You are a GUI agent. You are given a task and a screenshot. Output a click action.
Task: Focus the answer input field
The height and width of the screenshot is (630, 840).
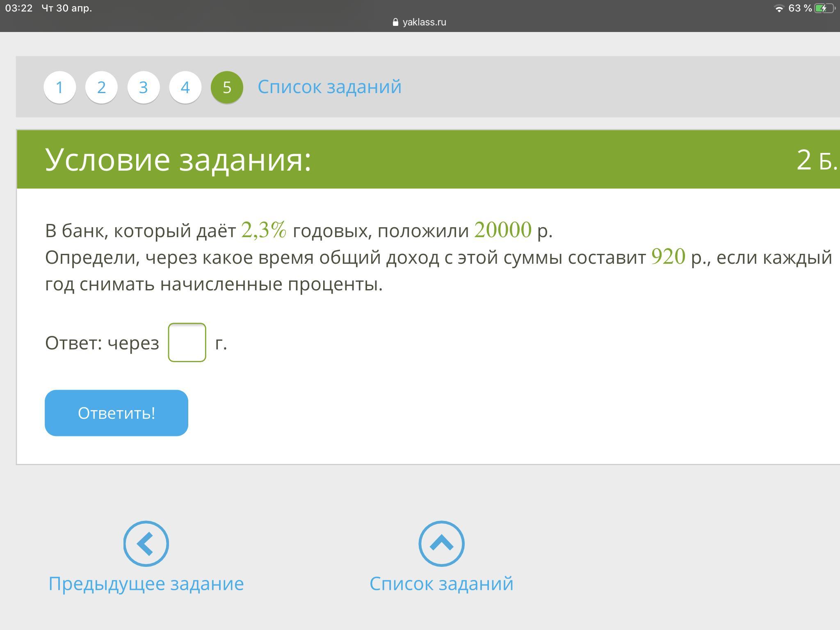(x=187, y=342)
